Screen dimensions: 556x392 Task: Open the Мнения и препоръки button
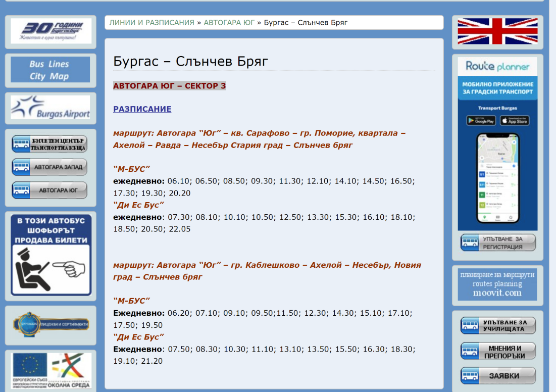pos(498,351)
